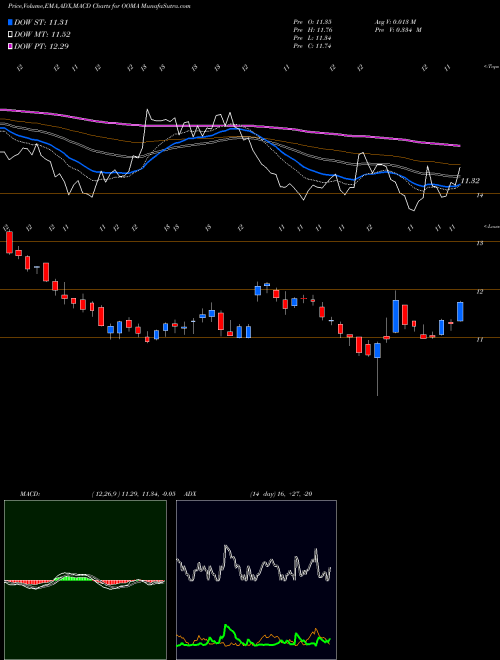Screen dimensions: 500x660
Task: Click the 'ADX' panel heading
Action: coord(190,494)
